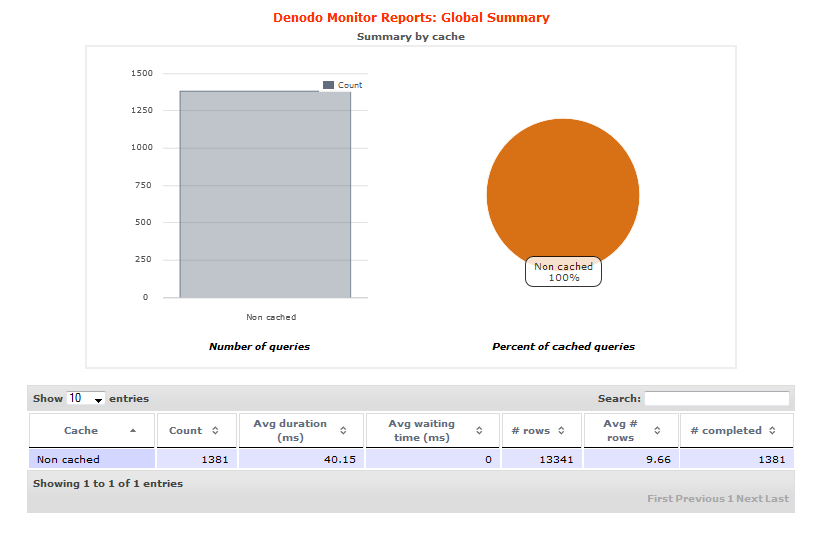Image resolution: width=833 pixels, height=533 pixels.
Task: Sort table by Cache column header
Action: tap(92, 430)
